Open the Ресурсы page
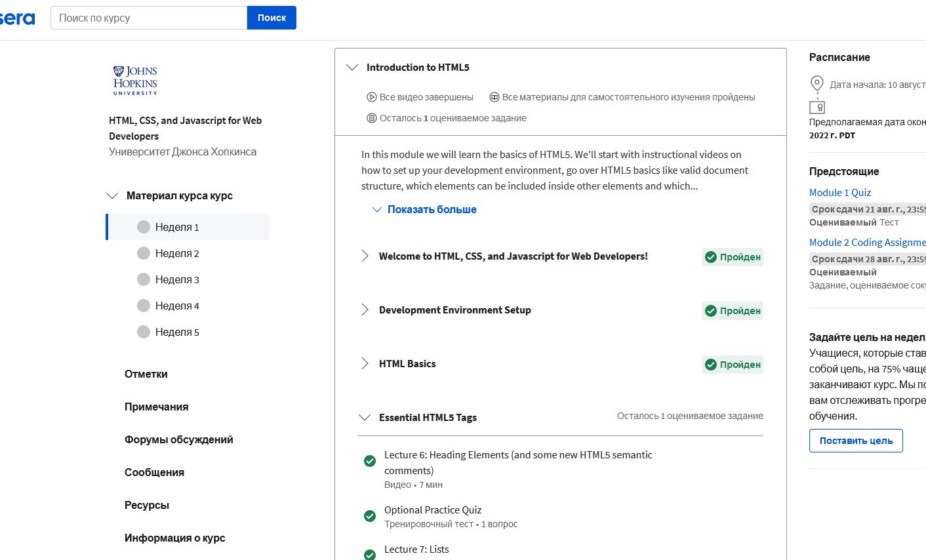The width and height of the screenshot is (926, 560). (147, 505)
